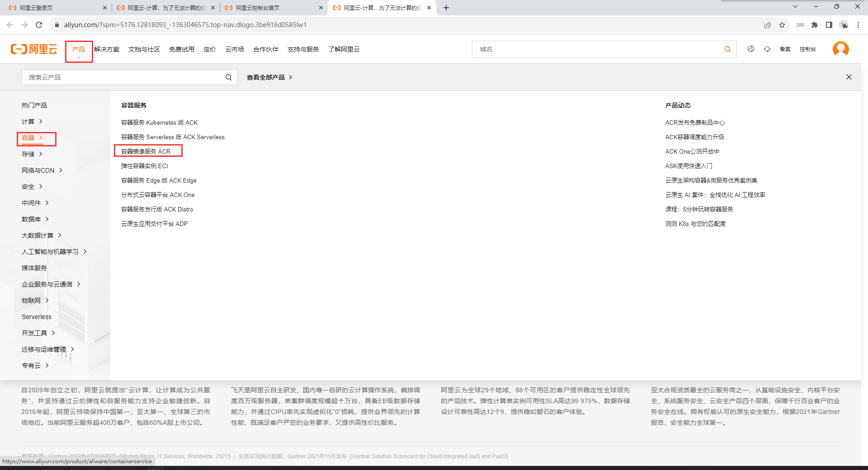Open 分布式云容器平台 ACK One

coord(158,195)
